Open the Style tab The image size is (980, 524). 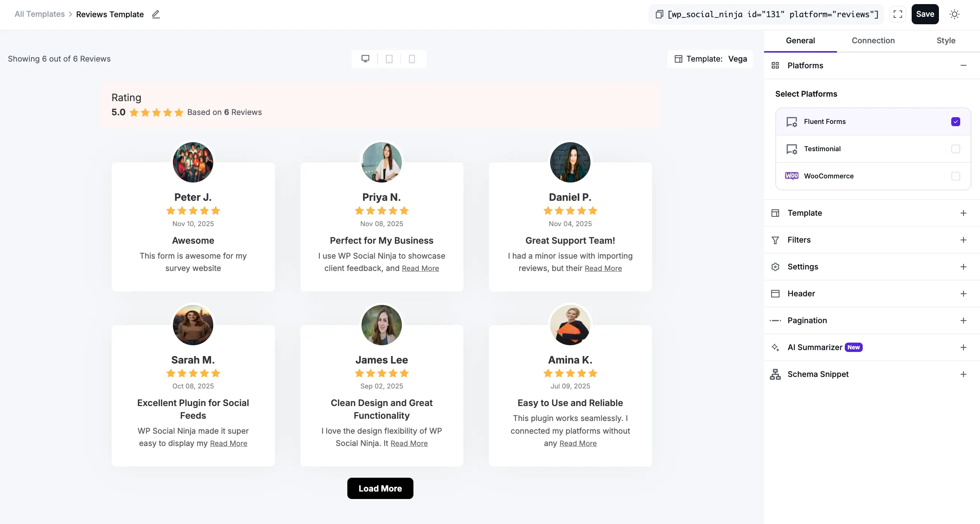[x=946, y=40]
